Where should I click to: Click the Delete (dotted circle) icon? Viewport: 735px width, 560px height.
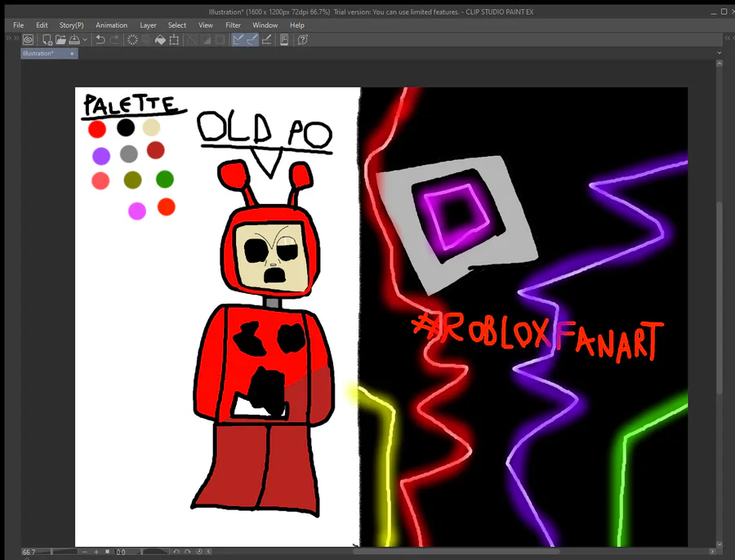click(x=132, y=40)
